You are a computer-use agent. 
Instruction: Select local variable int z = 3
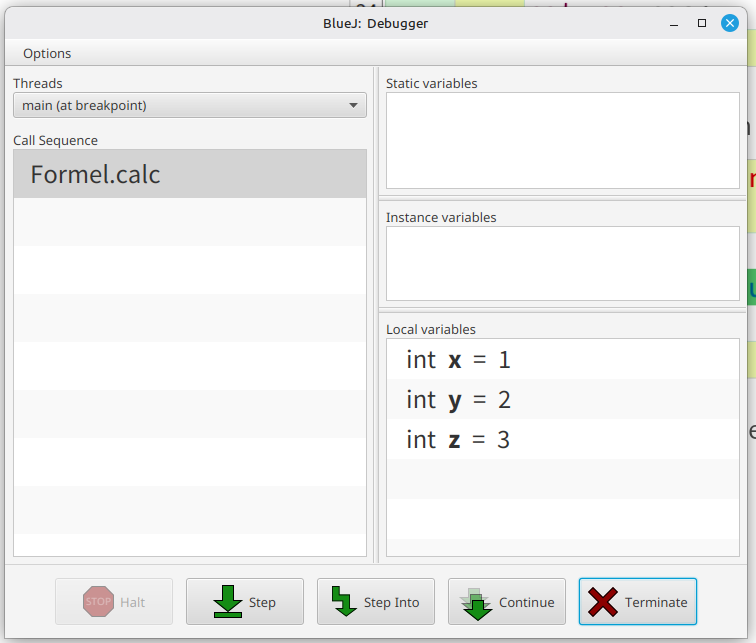tap(458, 440)
